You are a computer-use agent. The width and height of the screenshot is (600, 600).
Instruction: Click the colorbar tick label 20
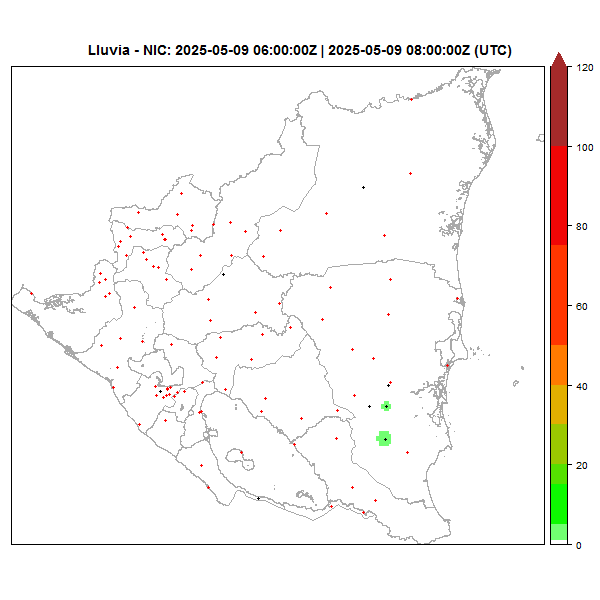tap(582, 466)
